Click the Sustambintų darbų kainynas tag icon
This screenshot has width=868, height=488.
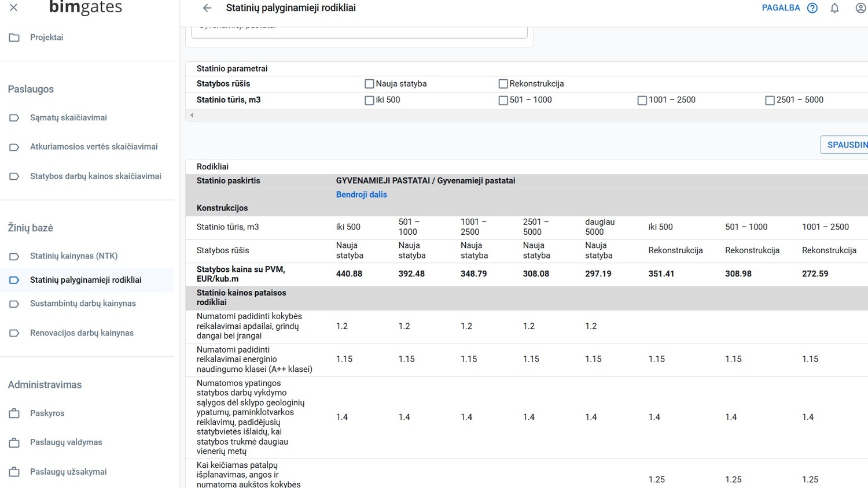[x=14, y=304]
